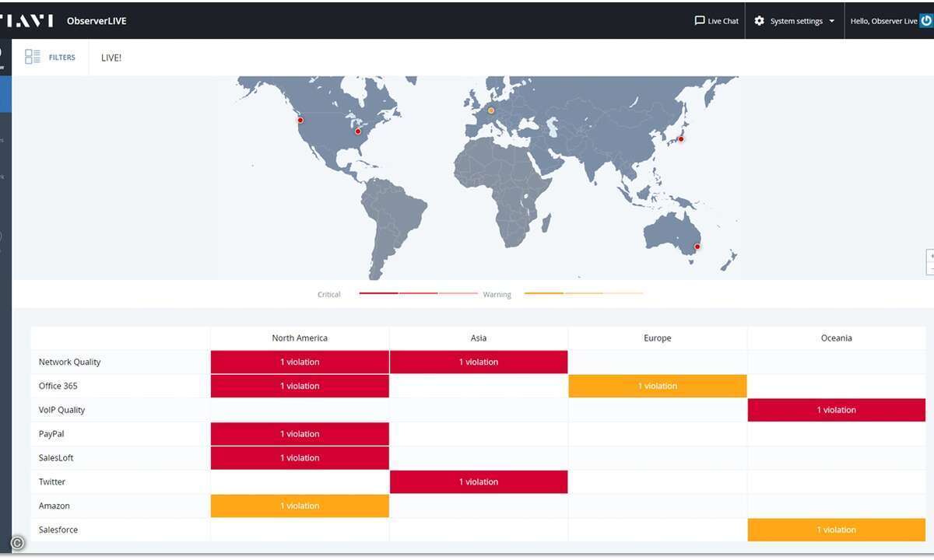The image size is (934, 560).
Task: Open the FILTERS label
Action: coord(62,58)
